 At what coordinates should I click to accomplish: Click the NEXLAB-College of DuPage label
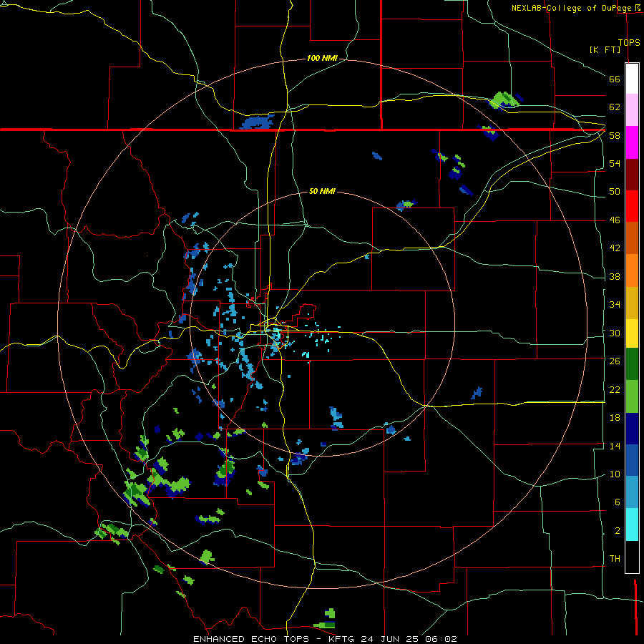pos(572,8)
